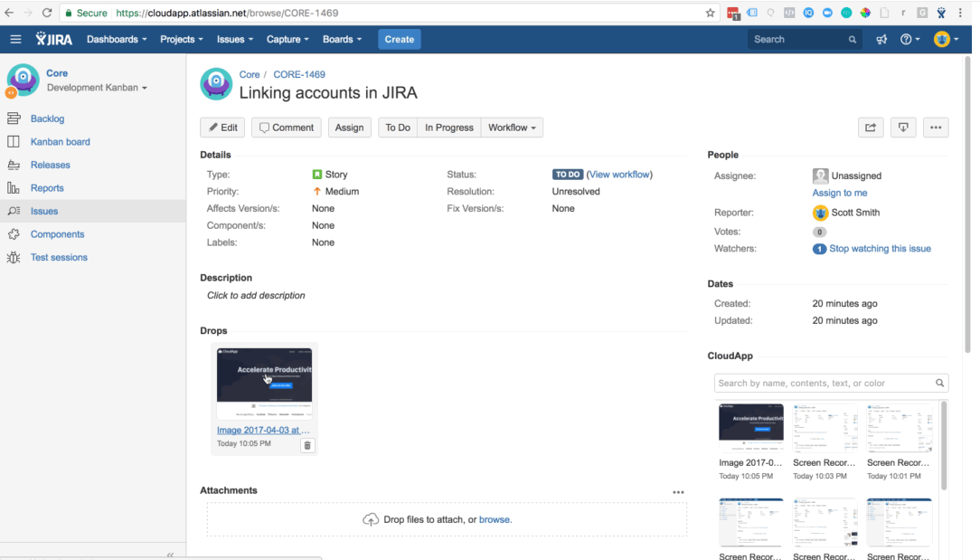This screenshot has height=560, width=980.
Task: Expand the Development Kanban board switcher
Action: 97,88
